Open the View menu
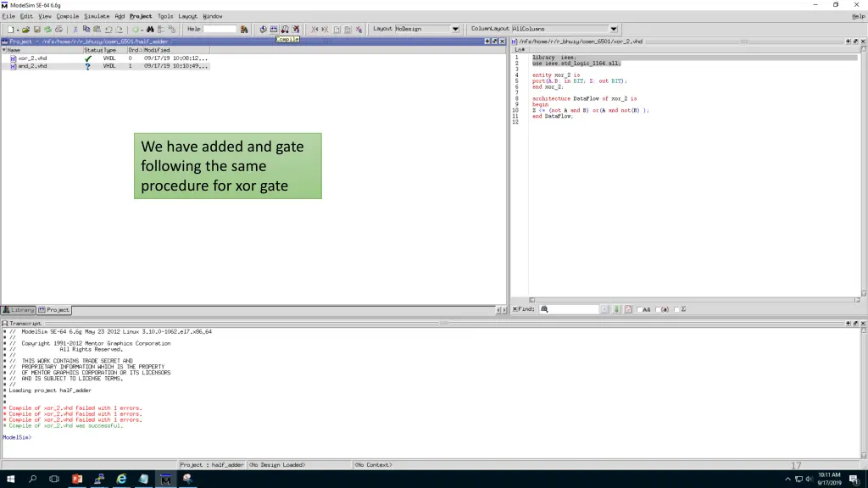The width and height of the screenshot is (868, 488). point(45,17)
